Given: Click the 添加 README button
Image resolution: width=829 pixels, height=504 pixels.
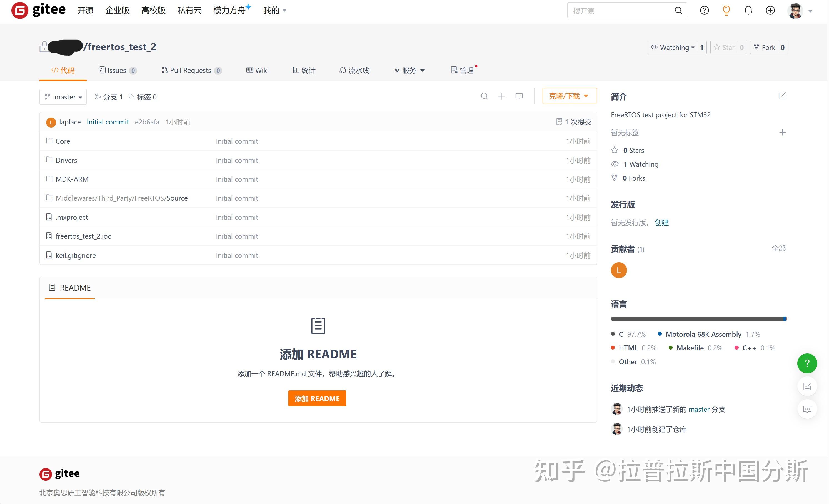Looking at the screenshot, I should [317, 398].
